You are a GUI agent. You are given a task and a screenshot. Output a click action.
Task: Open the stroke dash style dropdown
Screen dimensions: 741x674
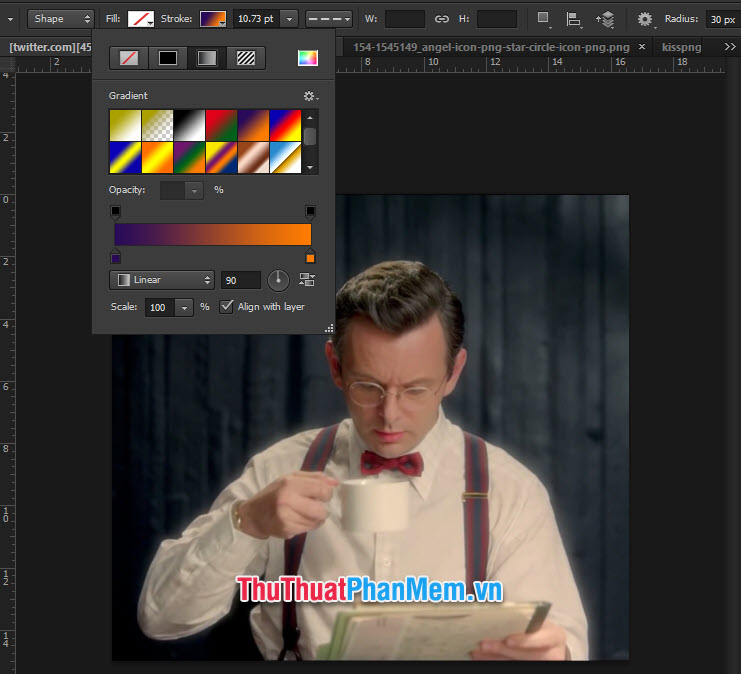(328, 19)
